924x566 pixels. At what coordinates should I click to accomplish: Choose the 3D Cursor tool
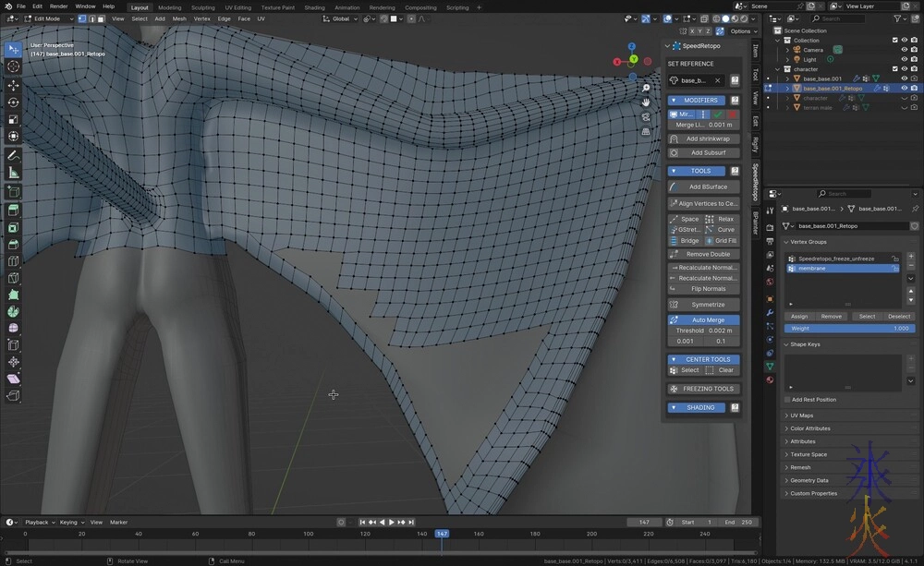(x=14, y=66)
